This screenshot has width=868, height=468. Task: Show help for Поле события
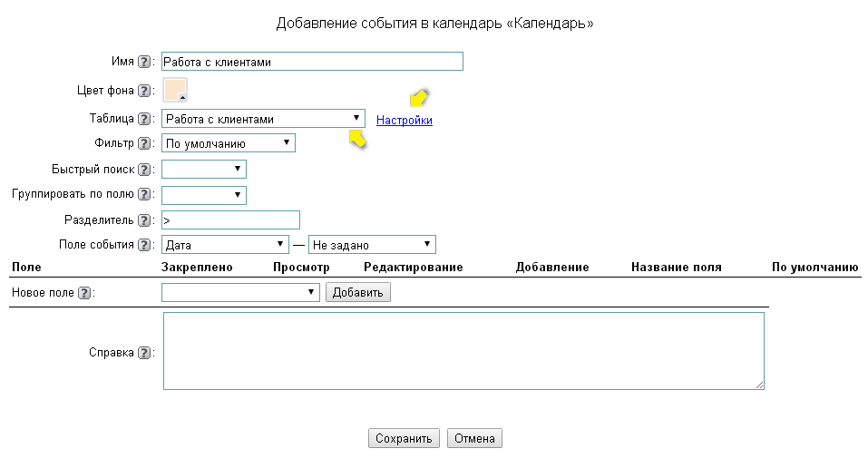click(143, 245)
